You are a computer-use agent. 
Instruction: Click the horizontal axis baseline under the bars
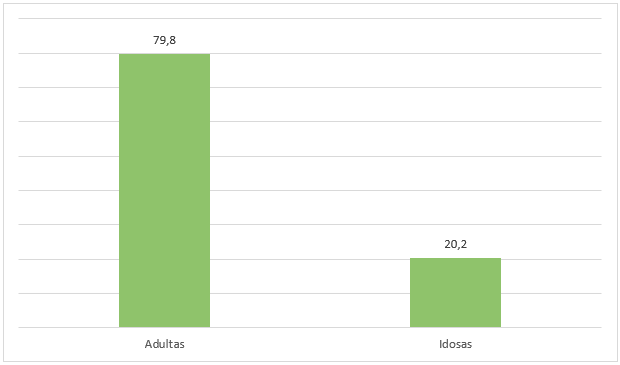click(310, 327)
